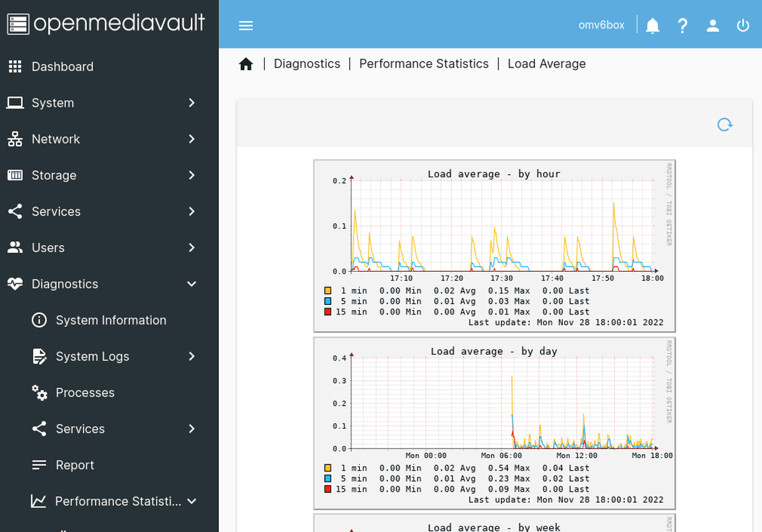This screenshot has height=532, width=762.
Task: Open the Storage menu item
Action: [x=109, y=175]
